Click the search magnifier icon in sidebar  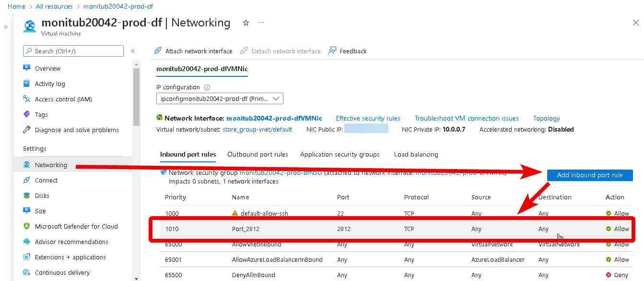coord(30,51)
